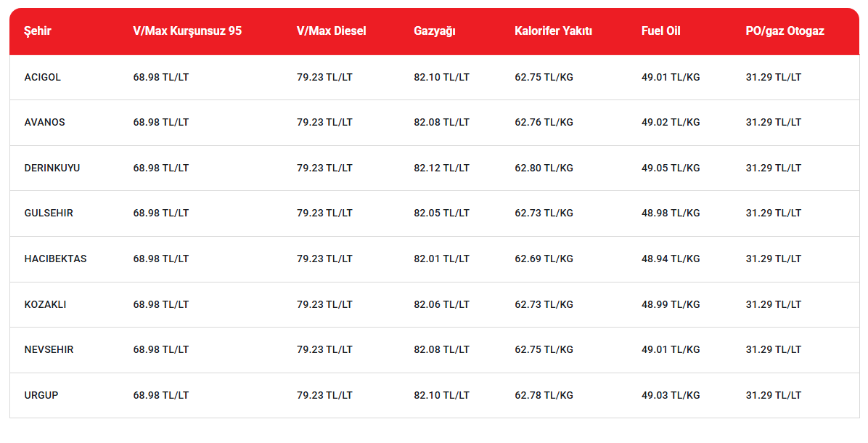Viewport: 868px width, 443px height.
Task: Click the Kalorifer Yakıtı column header
Action: point(553,31)
